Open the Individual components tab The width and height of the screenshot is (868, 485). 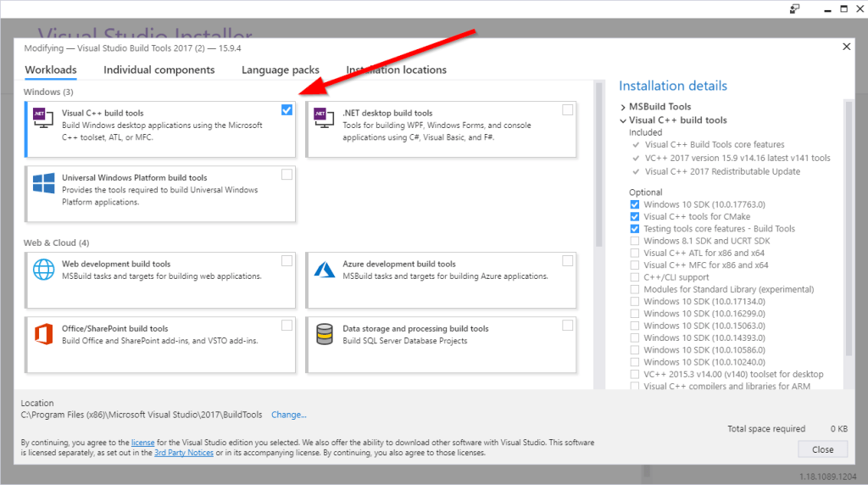pos(159,70)
